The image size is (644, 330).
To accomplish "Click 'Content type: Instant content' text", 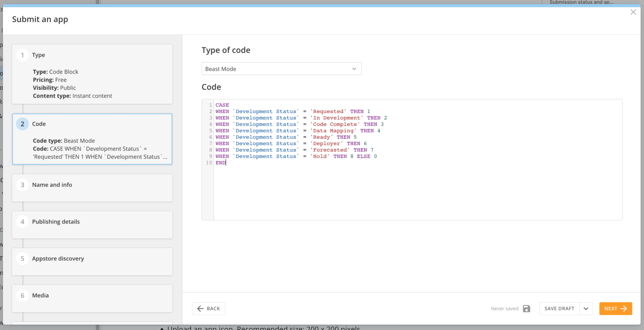I will 73,96.
